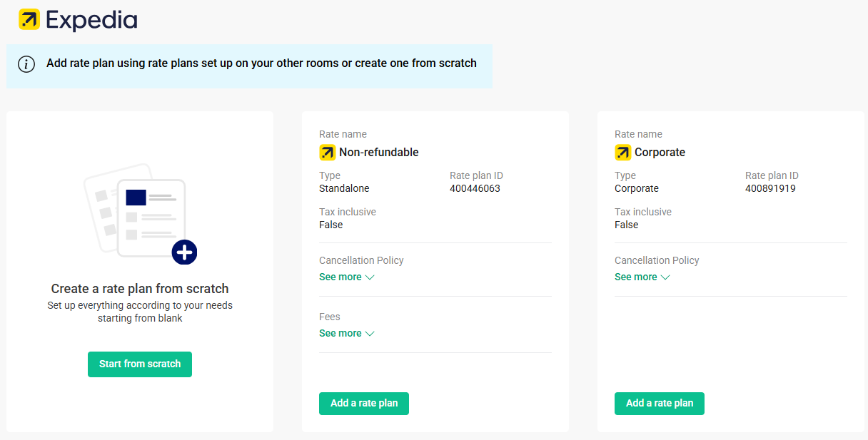The width and height of the screenshot is (868, 440).
Task: Select the Non-refundable rate name text
Action: click(378, 152)
